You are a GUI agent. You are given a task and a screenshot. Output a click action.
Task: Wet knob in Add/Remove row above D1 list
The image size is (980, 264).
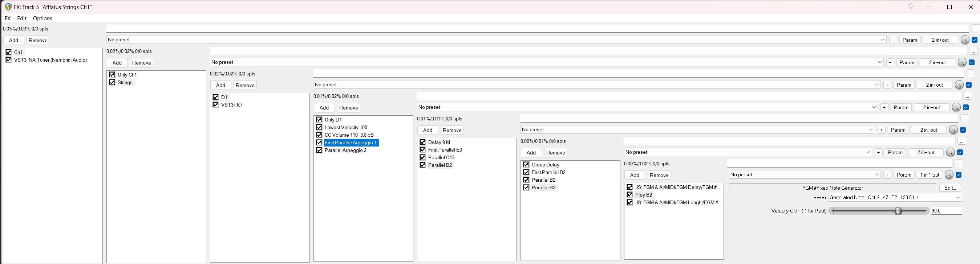pos(959,85)
